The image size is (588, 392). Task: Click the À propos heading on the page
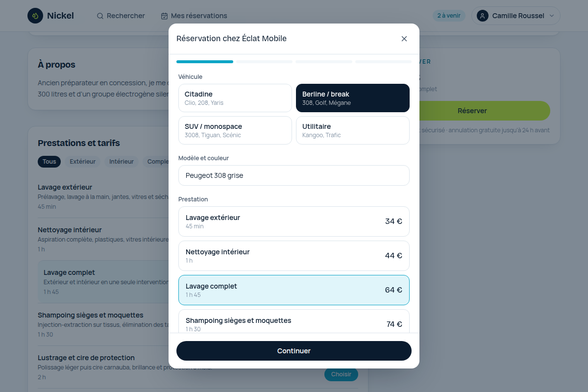pyautogui.click(x=56, y=65)
